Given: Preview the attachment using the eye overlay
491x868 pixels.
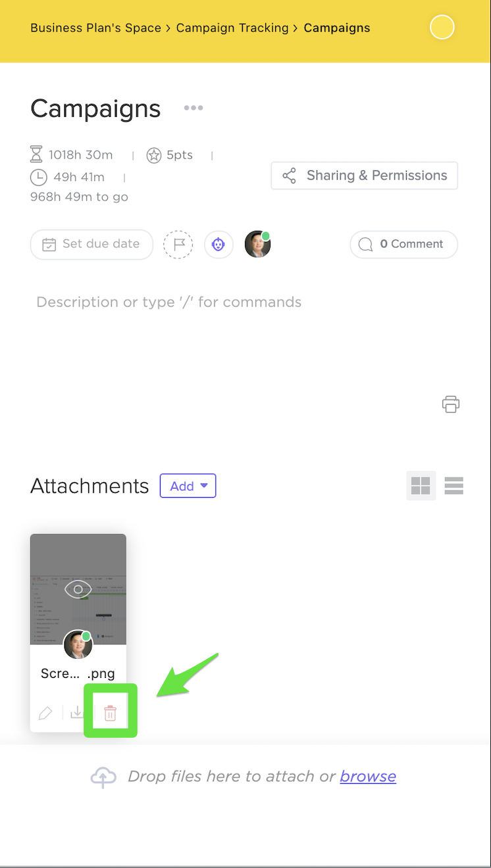Looking at the screenshot, I should (78, 589).
